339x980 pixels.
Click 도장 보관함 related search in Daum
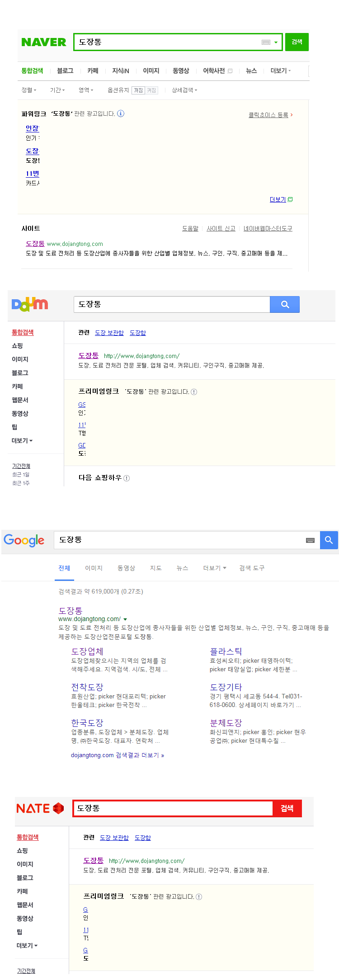pyautogui.click(x=109, y=333)
